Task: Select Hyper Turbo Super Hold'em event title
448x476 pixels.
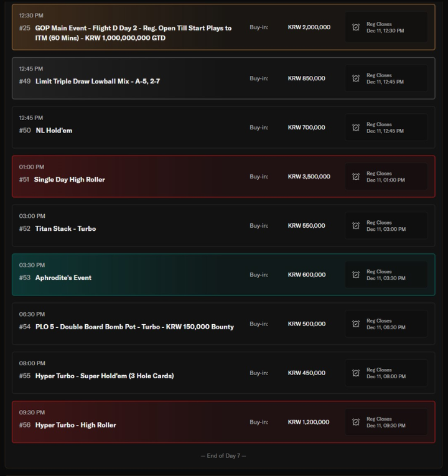Action: [104, 376]
